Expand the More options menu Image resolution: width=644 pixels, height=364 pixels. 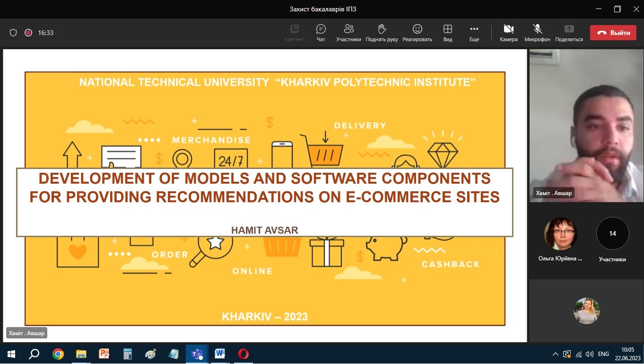click(x=474, y=33)
